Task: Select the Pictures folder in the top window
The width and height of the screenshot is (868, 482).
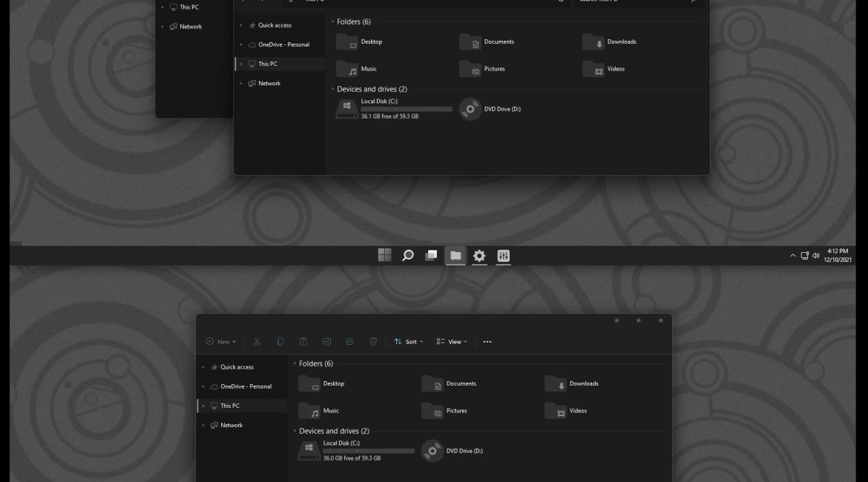Action: pos(483,69)
